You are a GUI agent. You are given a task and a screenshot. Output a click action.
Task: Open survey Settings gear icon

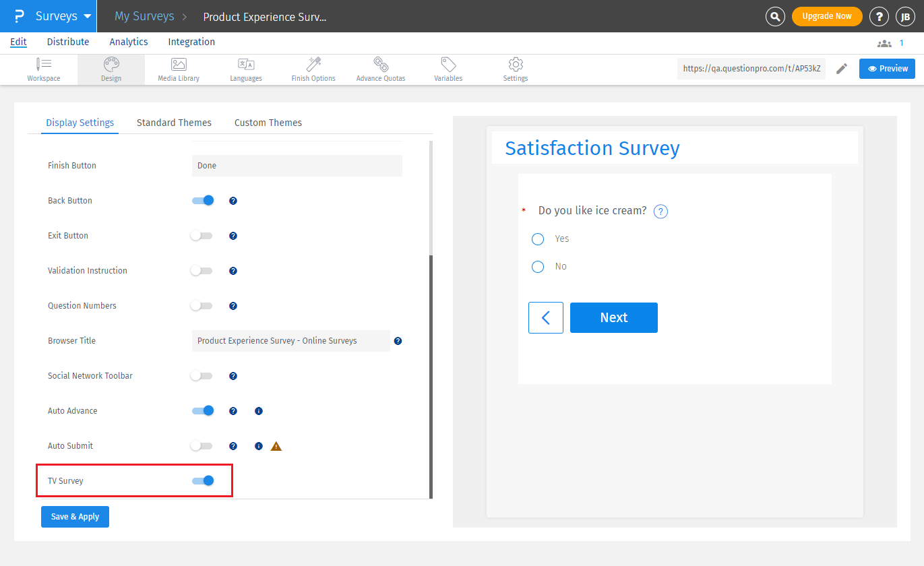[x=516, y=69]
